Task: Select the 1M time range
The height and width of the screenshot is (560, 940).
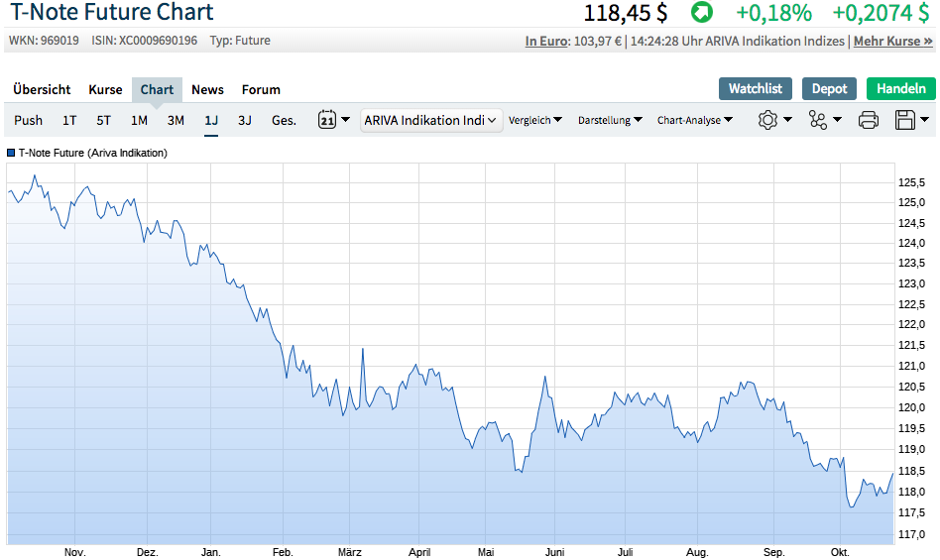Action: point(139,120)
